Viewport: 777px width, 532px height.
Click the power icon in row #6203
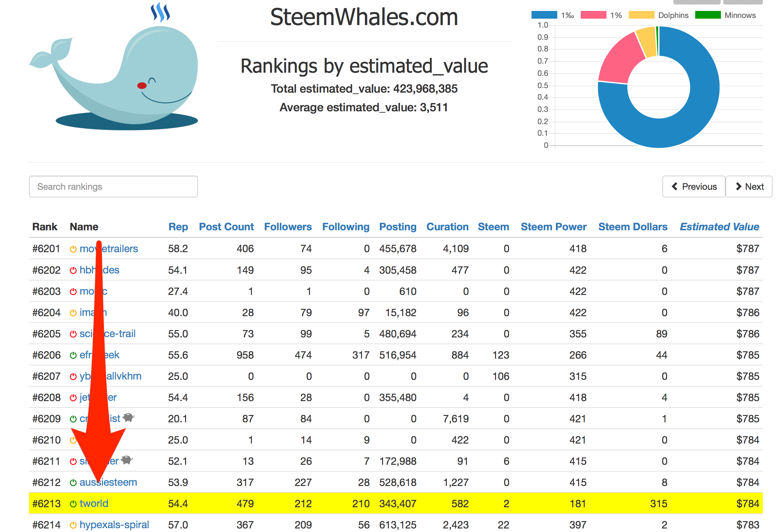pos(73,292)
